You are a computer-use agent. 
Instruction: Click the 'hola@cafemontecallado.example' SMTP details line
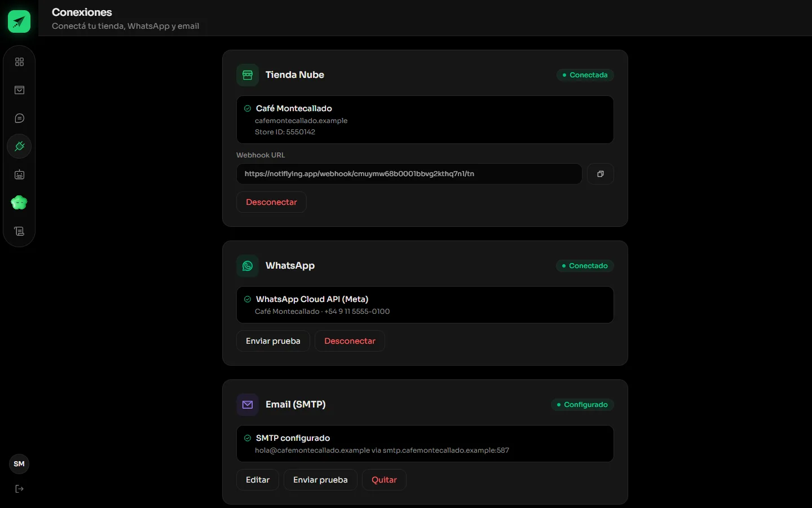coord(382,450)
